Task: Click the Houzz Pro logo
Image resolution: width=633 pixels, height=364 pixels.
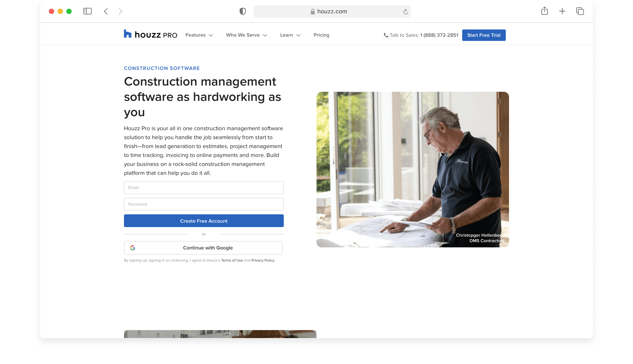Action: pyautogui.click(x=150, y=34)
